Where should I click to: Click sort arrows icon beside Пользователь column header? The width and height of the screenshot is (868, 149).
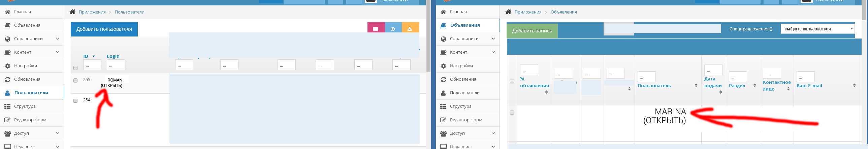pyautogui.click(x=696, y=85)
